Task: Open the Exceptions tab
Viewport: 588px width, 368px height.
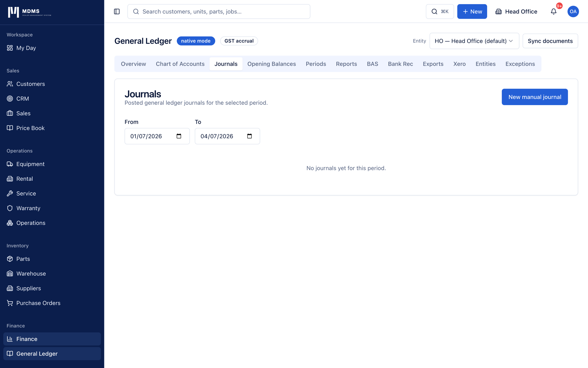Action: pyautogui.click(x=520, y=64)
